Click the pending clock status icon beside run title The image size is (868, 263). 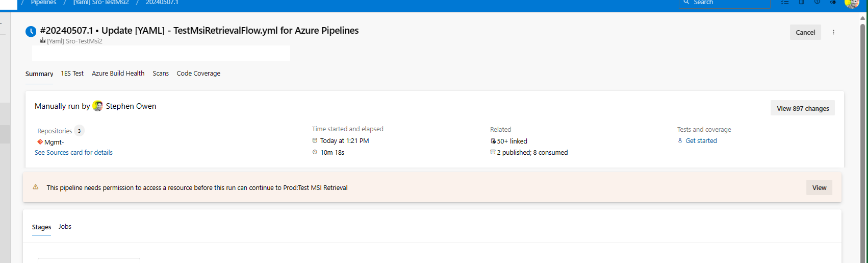coord(31,31)
